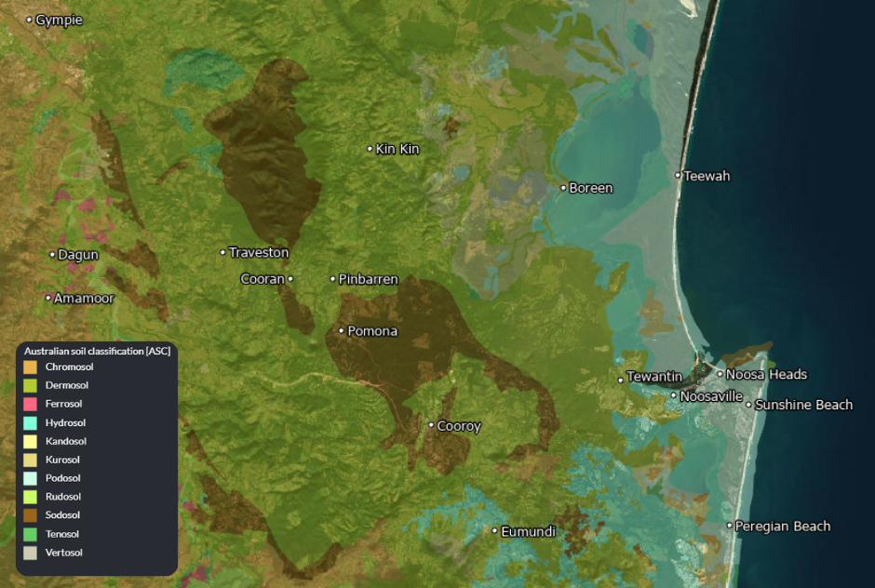Click the Gympie town marker dot
Image resolution: width=875 pixels, height=588 pixels.
29,20
